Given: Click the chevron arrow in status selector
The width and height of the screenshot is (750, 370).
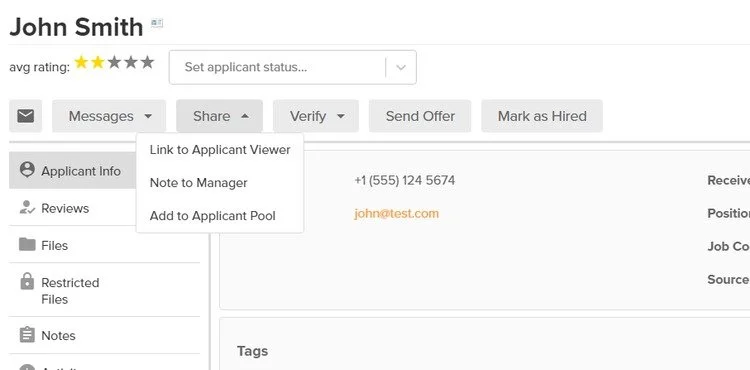Looking at the screenshot, I should tap(401, 67).
